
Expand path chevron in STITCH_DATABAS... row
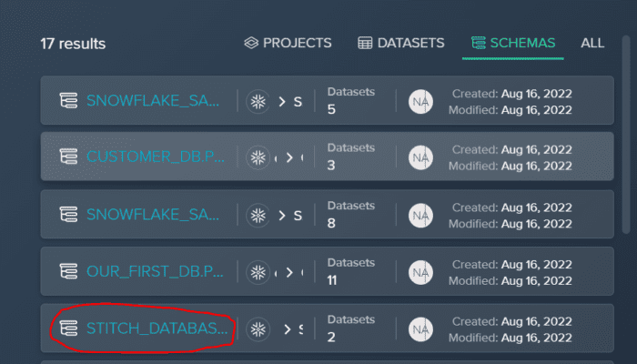point(288,329)
